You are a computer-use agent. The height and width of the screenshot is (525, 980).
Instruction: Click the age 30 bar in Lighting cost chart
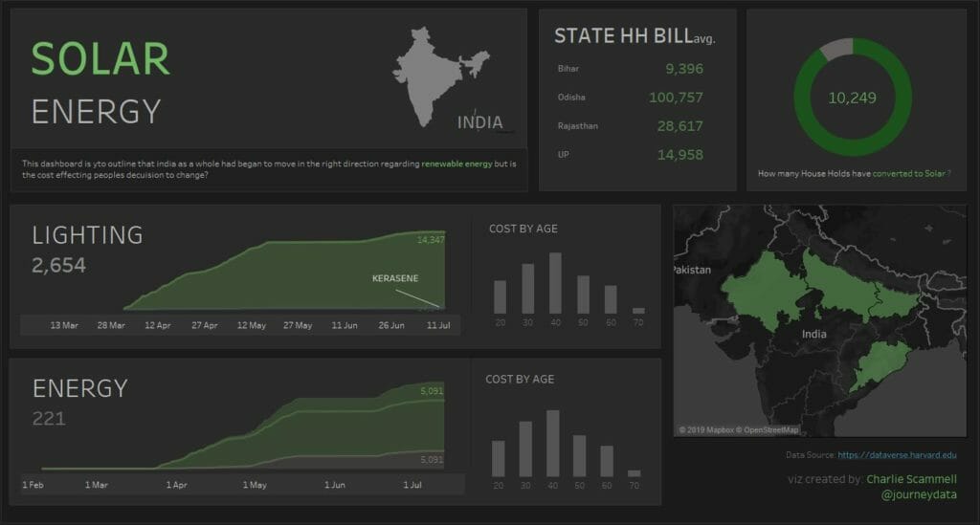(528, 289)
